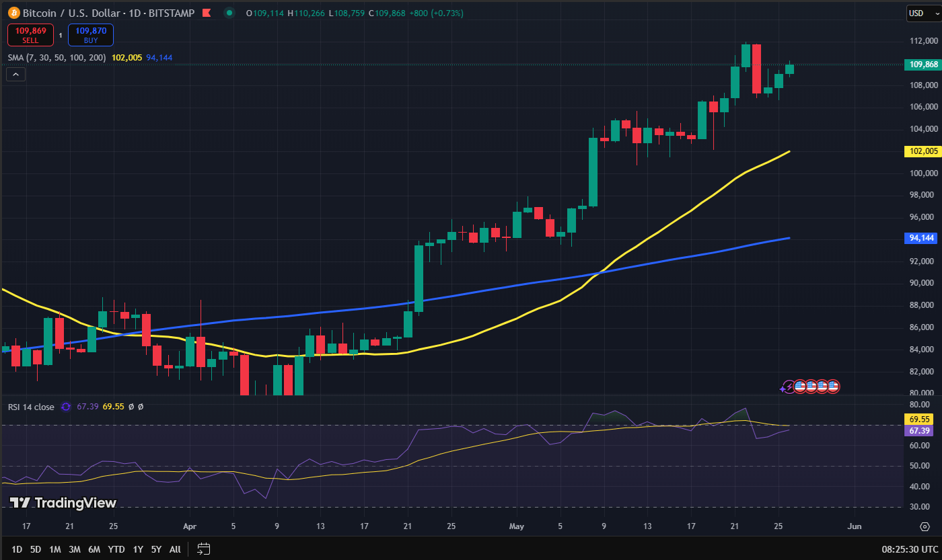Open the go-to-date calendar icon

204,549
